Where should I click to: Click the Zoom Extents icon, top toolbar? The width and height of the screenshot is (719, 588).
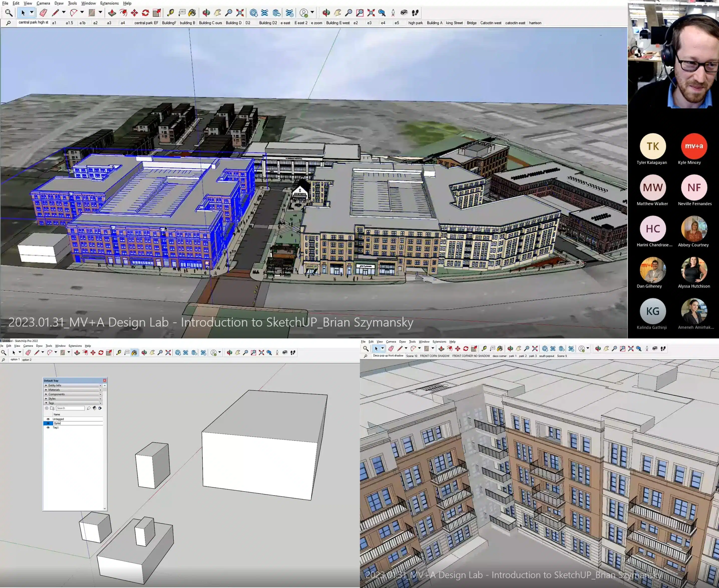tap(240, 13)
